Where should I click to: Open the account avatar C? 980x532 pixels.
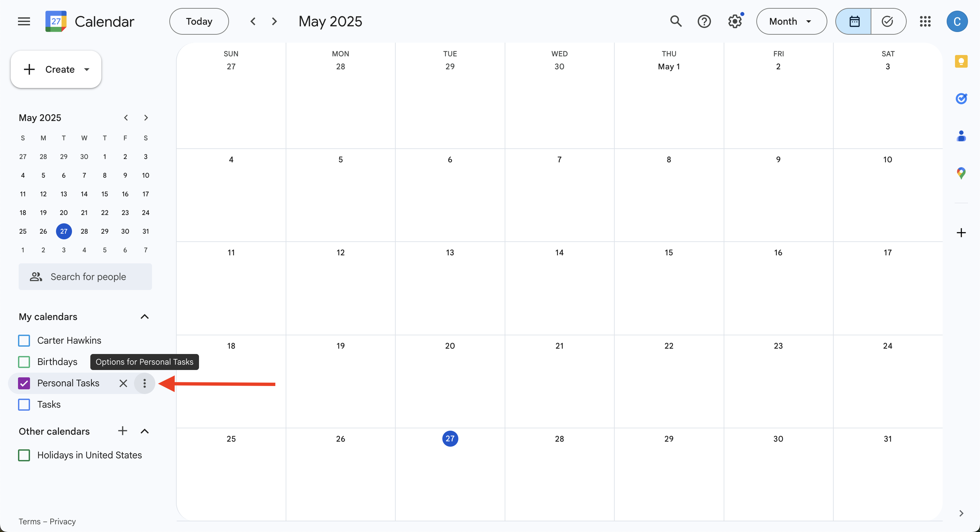coord(957,21)
